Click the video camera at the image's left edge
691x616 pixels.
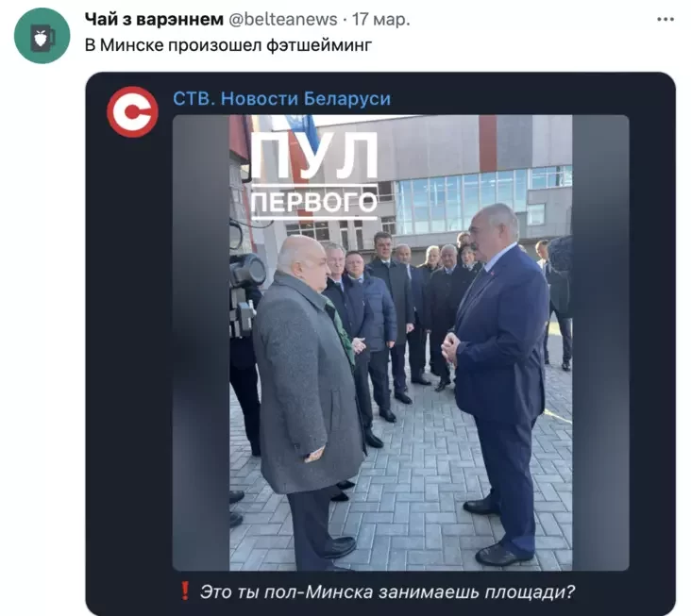pos(245,291)
